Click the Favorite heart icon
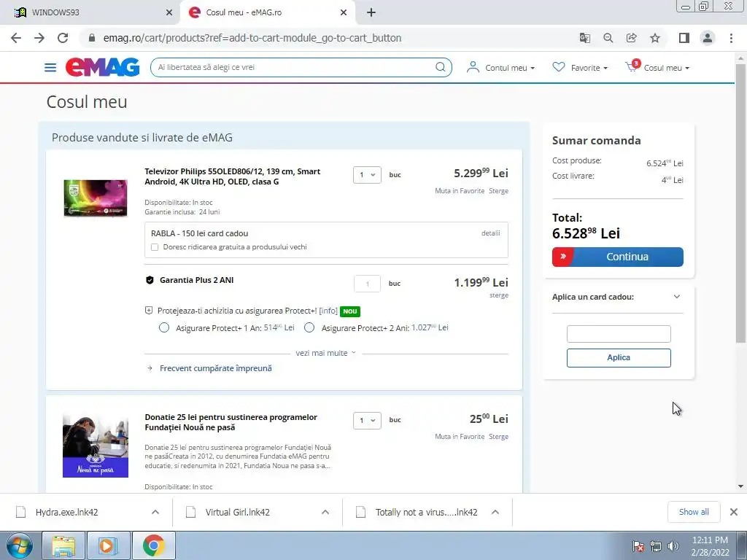Viewport: 747px width, 560px height. click(x=558, y=67)
